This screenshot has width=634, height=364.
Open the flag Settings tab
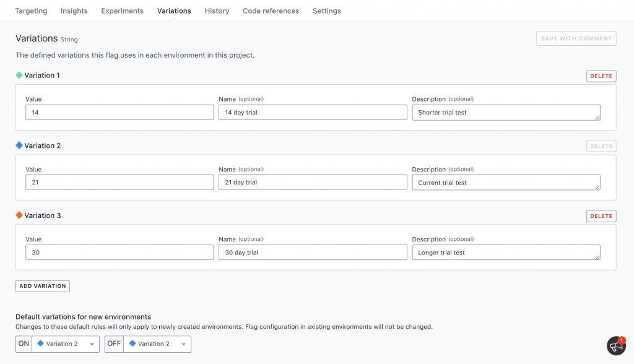[x=326, y=11]
